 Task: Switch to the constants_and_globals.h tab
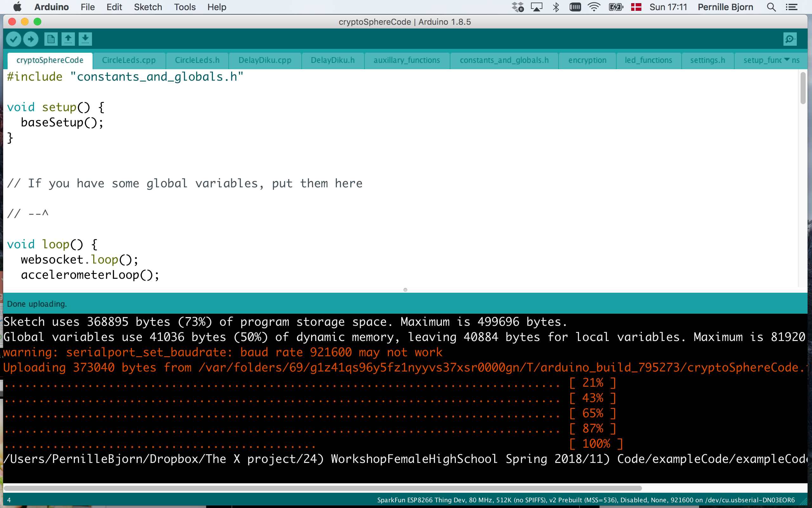click(x=504, y=60)
